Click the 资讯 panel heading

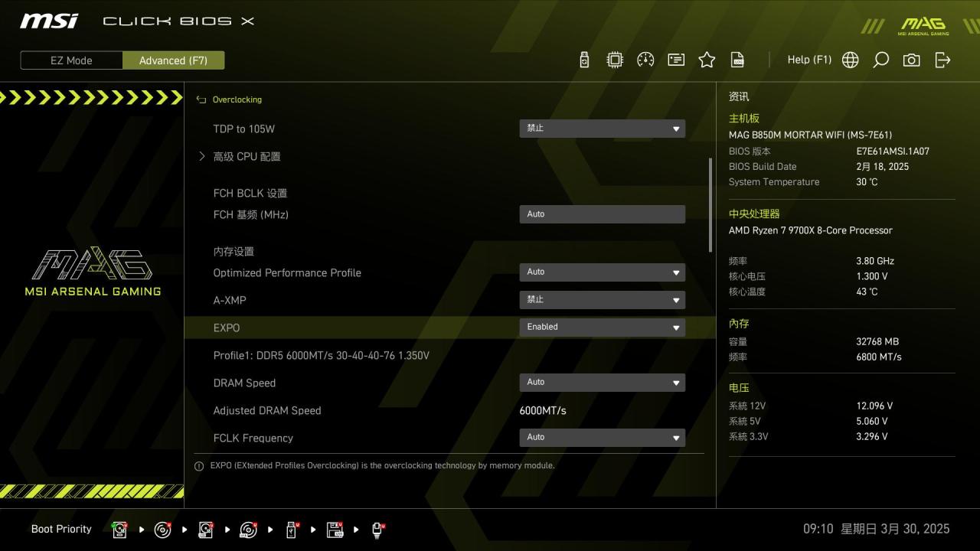point(739,96)
